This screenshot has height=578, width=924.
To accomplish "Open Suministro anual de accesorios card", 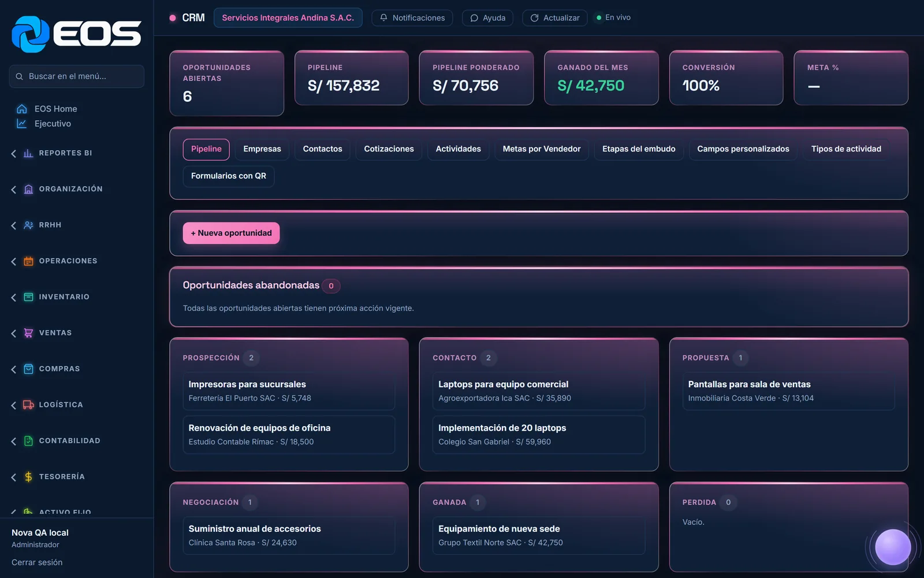I will tap(289, 536).
